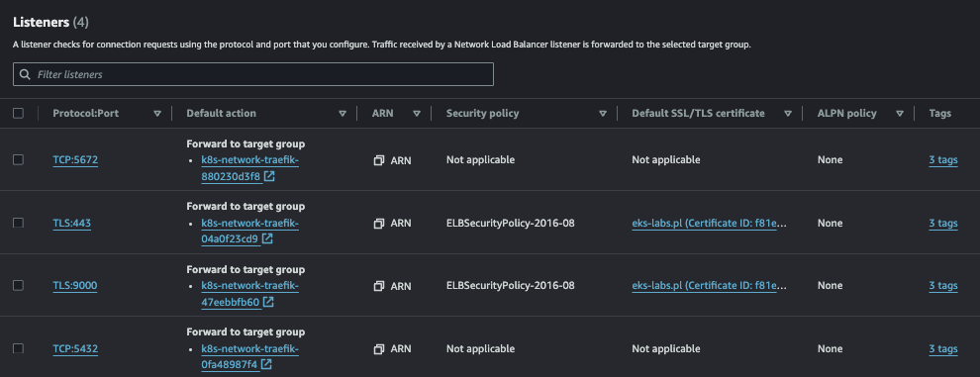980x377 pixels.
Task: Copy ARN icon in TLS:443 row
Action: [378, 223]
